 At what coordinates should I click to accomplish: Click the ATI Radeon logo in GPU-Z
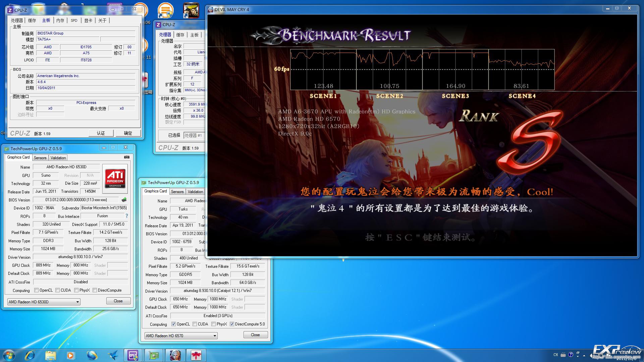point(115,178)
